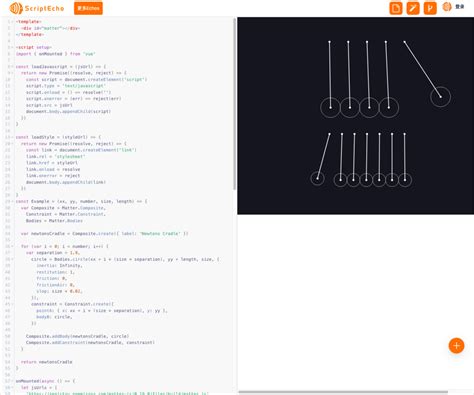Click the orange Echos button in header

(88, 8)
